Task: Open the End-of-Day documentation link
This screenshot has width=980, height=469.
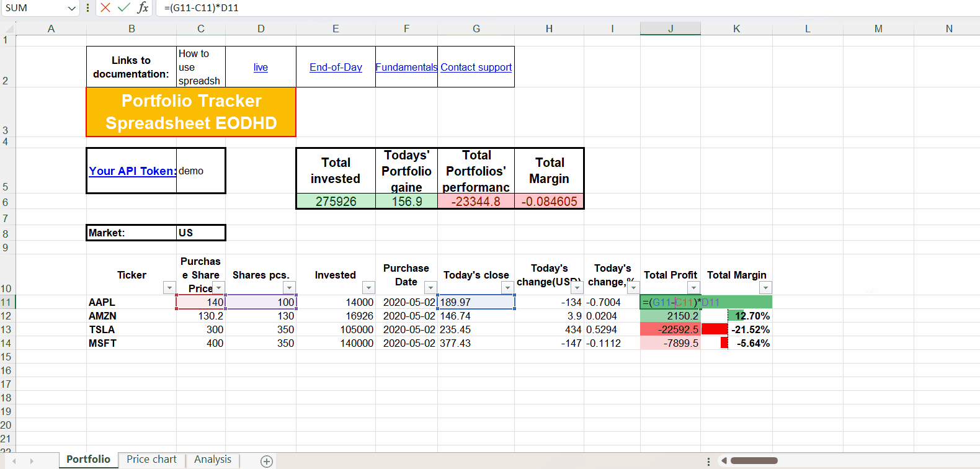Action: 336,67
